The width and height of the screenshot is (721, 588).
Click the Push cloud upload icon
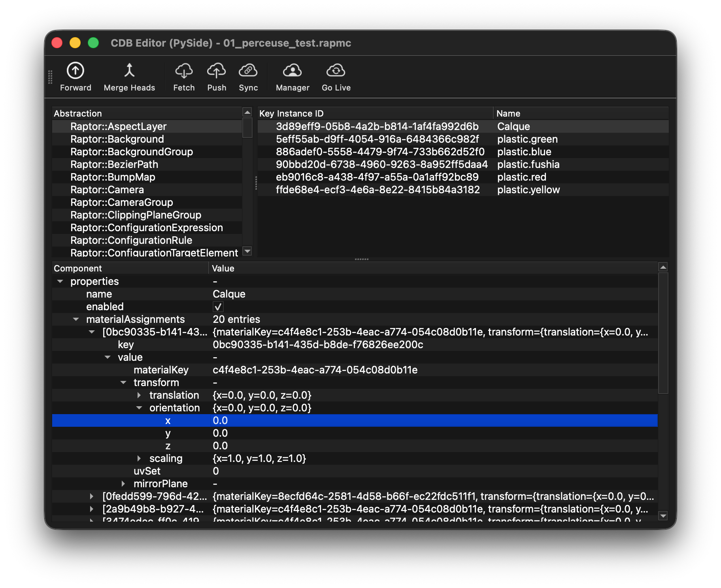click(217, 71)
